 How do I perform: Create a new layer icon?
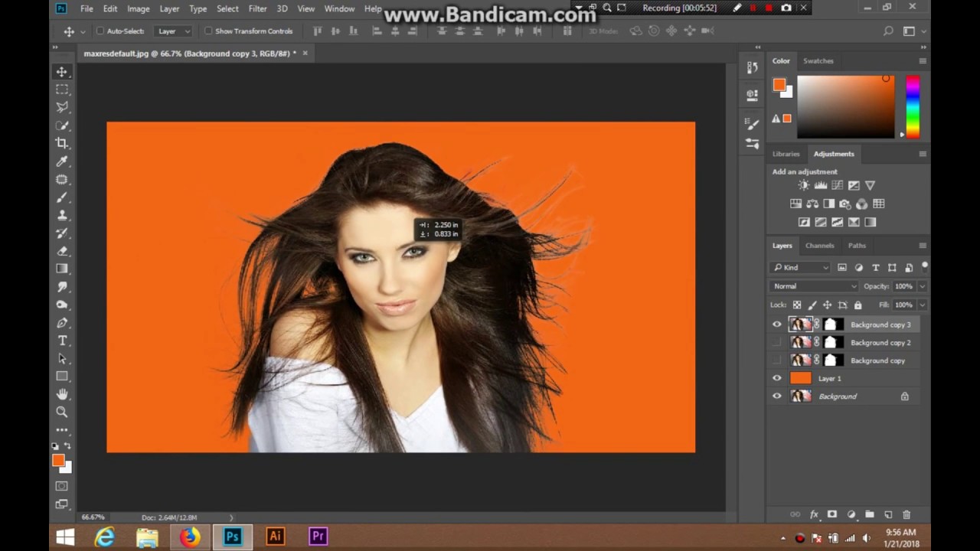pyautogui.click(x=888, y=515)
